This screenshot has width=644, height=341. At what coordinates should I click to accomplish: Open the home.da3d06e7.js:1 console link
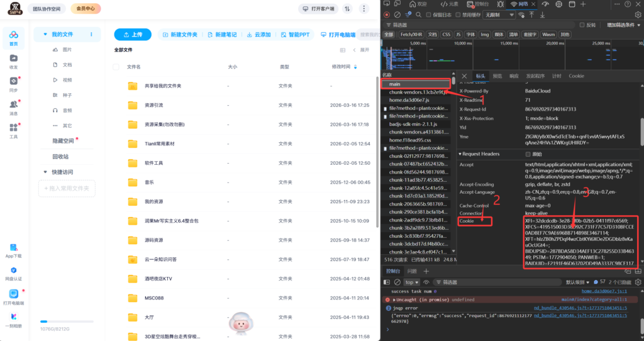604,291
